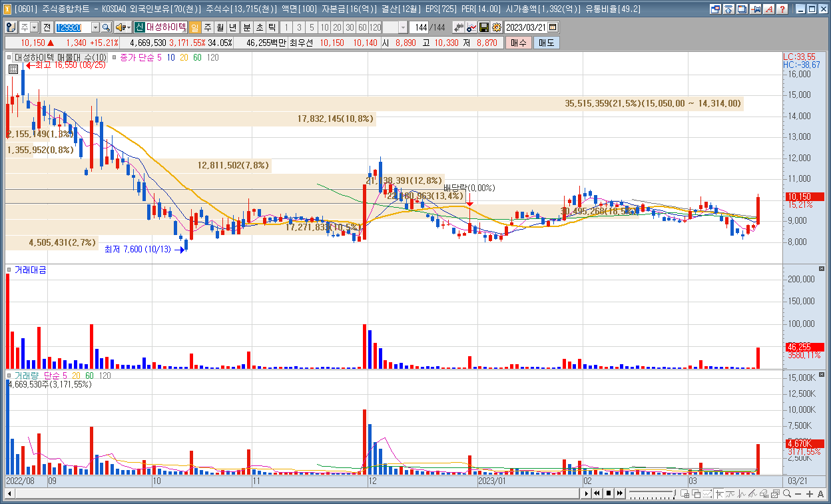Click the chart image capture icon at bottom

pyautogui.click(x=775, y=493)
